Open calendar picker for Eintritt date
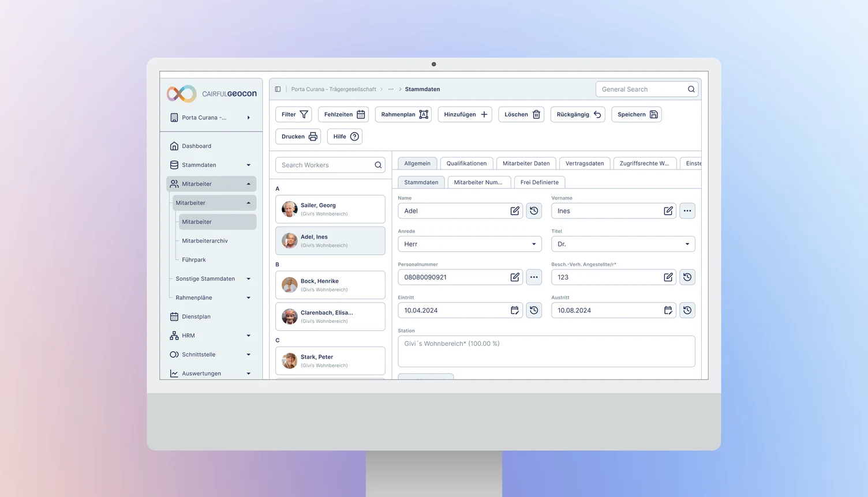Image resolution: width=868 pixels, height=497 pixels. click(x=515, y=310)
